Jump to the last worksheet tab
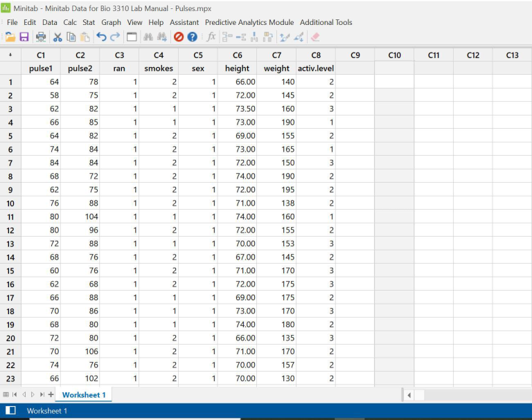 (42, 394)
